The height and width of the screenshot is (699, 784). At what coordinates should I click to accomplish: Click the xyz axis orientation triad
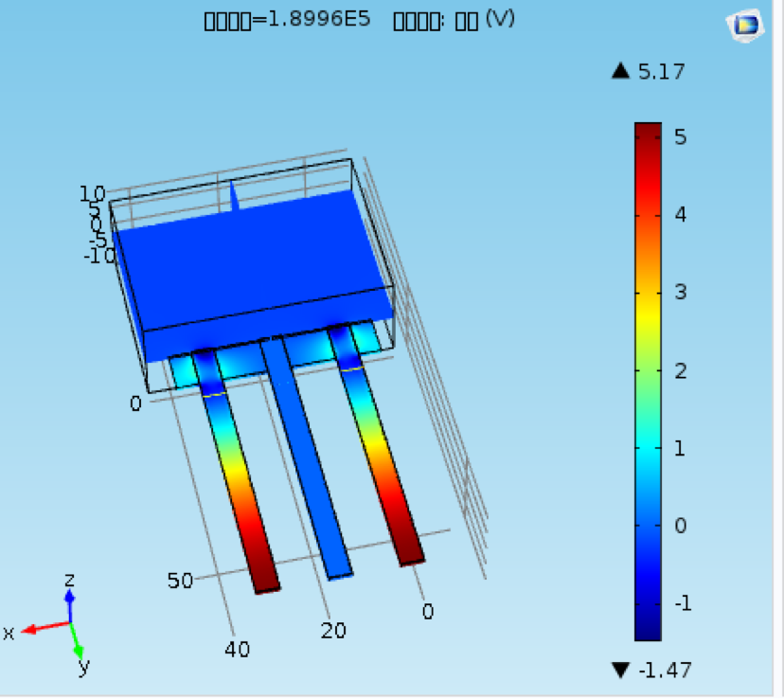[x=47, y=625]
